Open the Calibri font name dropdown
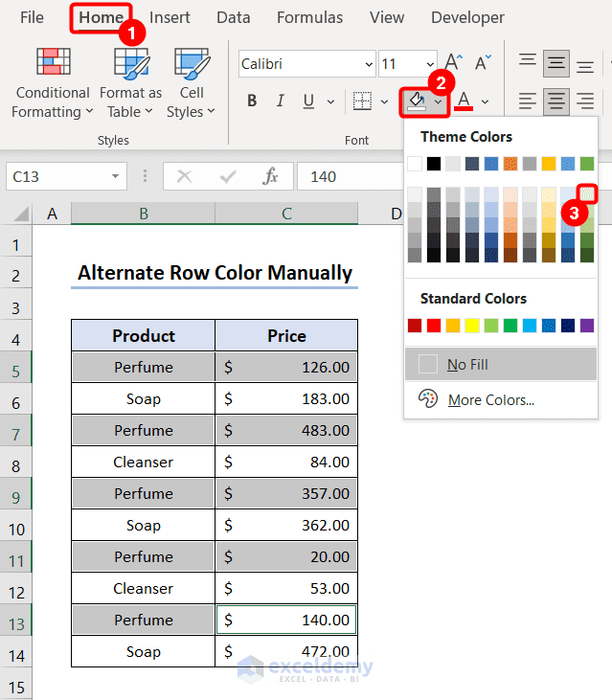This screenshot has width=612, height=700. pyautogui.click(x=369, y=64)
